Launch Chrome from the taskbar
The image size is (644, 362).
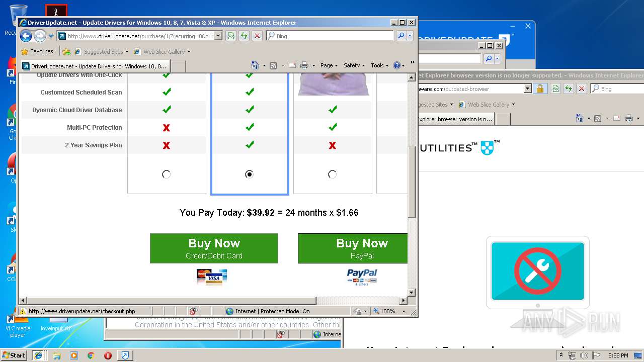[x=91, y=355]
